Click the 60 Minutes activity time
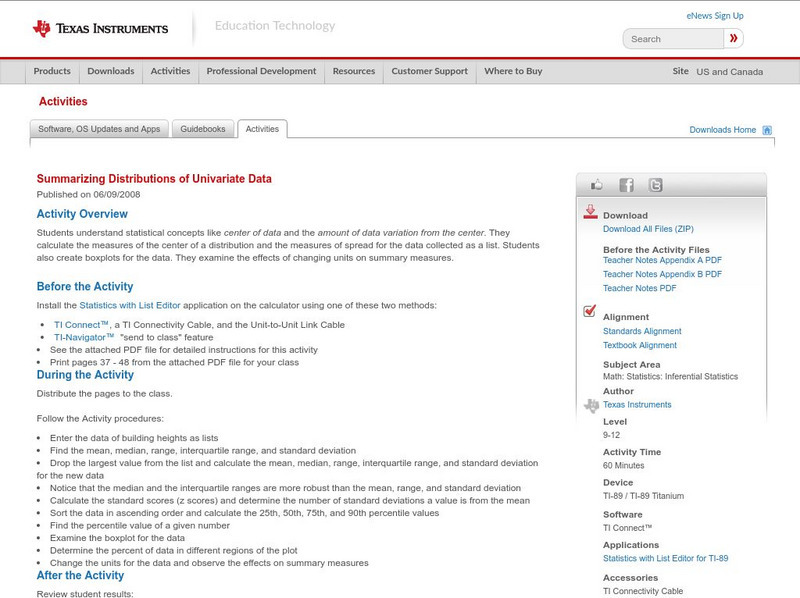 [623, 466]
